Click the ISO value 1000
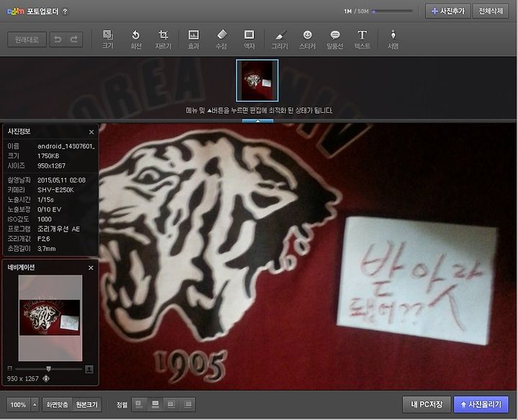 point(45,219)
